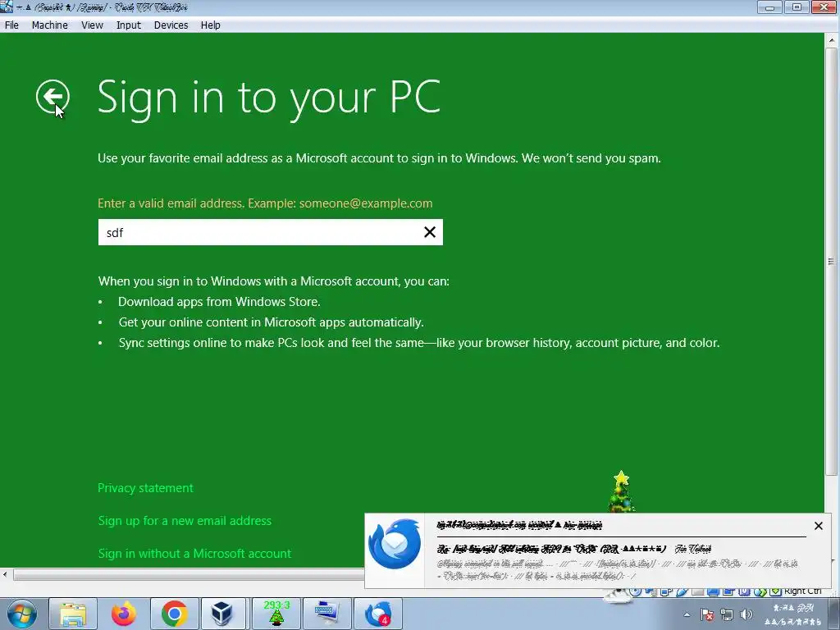
Task: Open the Action Center flag icon
Action: [707, 614]
